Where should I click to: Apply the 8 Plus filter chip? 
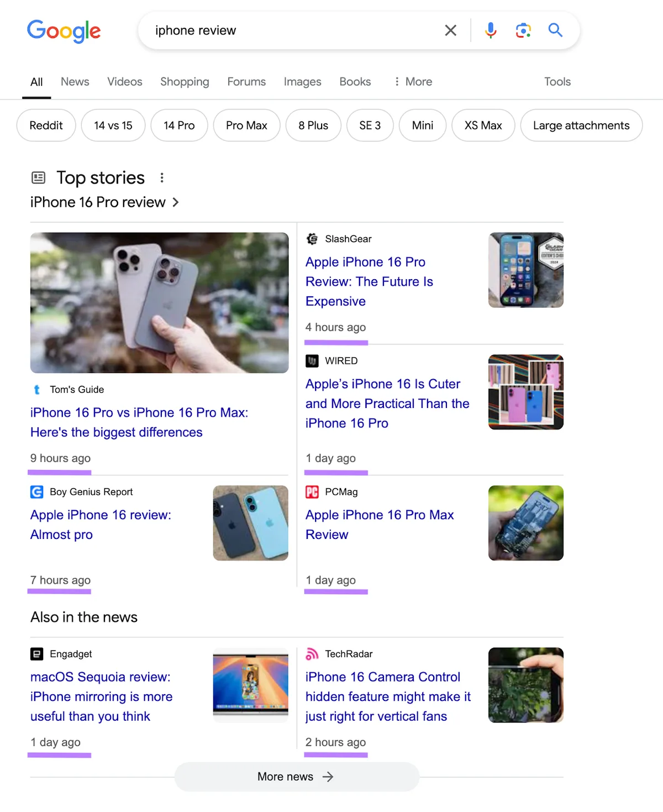[x=313, y=125]
